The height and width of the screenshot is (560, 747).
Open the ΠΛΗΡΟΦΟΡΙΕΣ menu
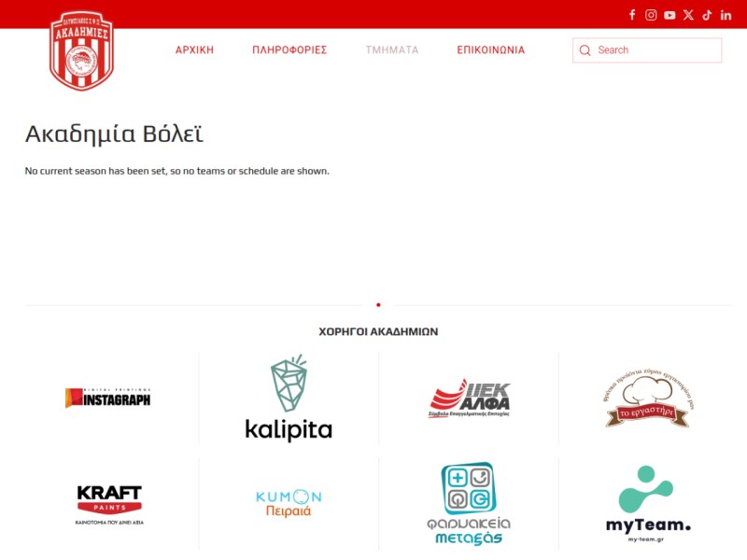point(289,50)
